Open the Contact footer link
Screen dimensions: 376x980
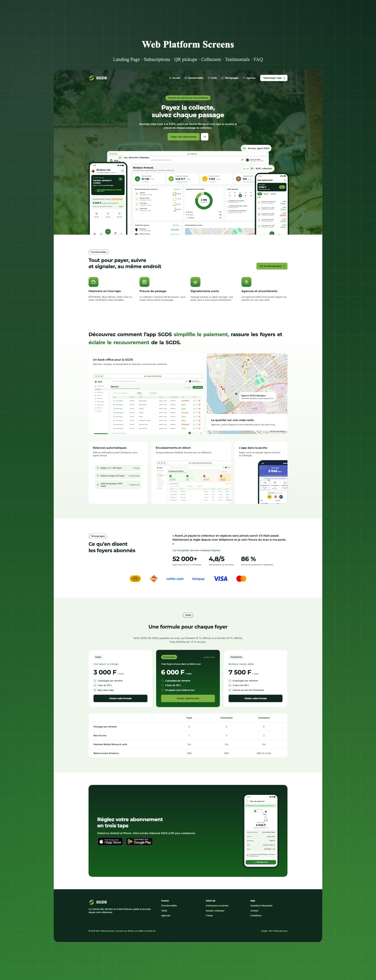tap(254, 911)
